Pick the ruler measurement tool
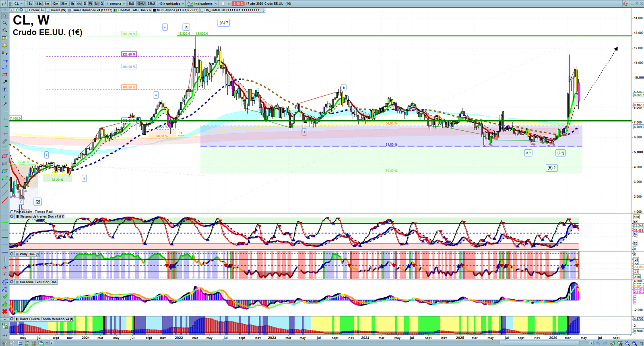The image size is (644, 346). [5, 141]
